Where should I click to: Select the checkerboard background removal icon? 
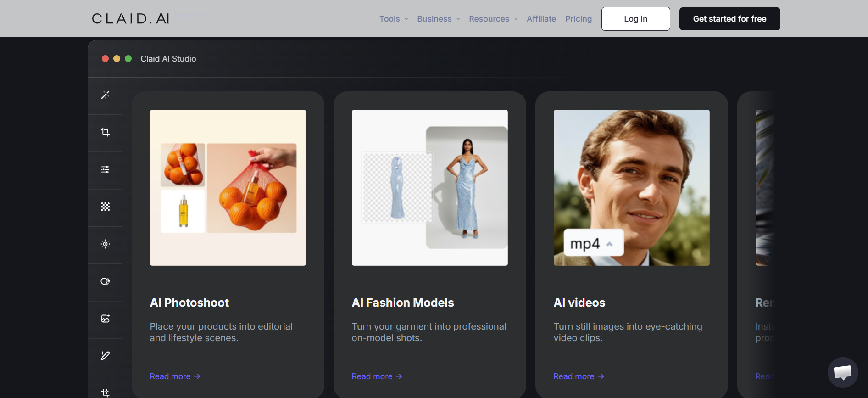coord(105,207)
